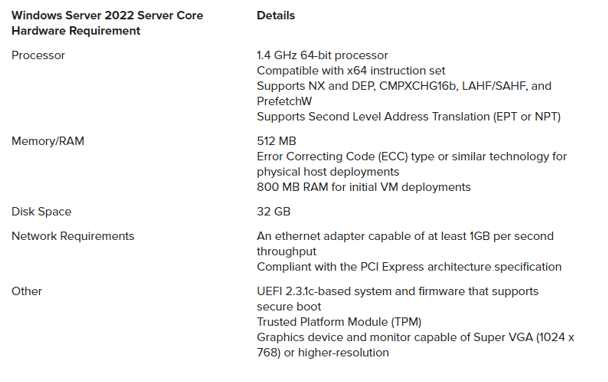608x382 pixels.
Task: Click 'Compatible with x64 instruction set' line
Action: pyautogui.click(x=351, y=71)
